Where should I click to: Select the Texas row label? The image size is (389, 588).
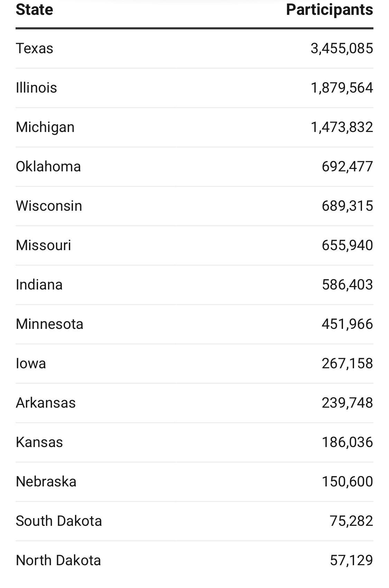[x=35, y=48]
